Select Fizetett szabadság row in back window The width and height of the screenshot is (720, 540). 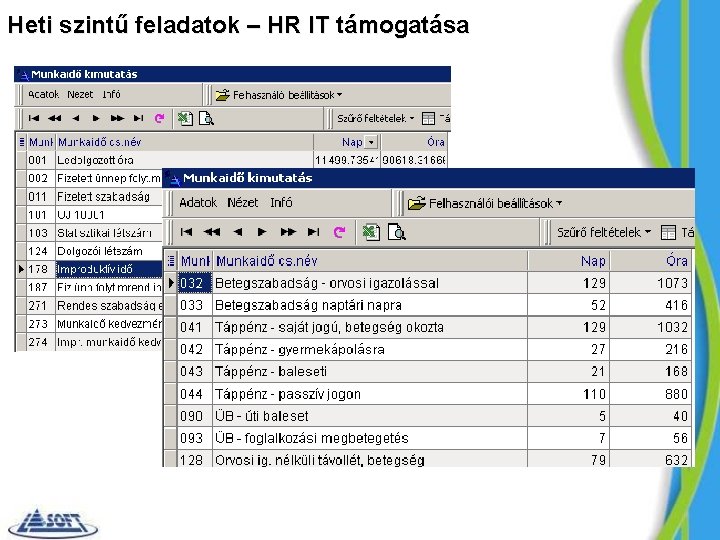point(90,197)
